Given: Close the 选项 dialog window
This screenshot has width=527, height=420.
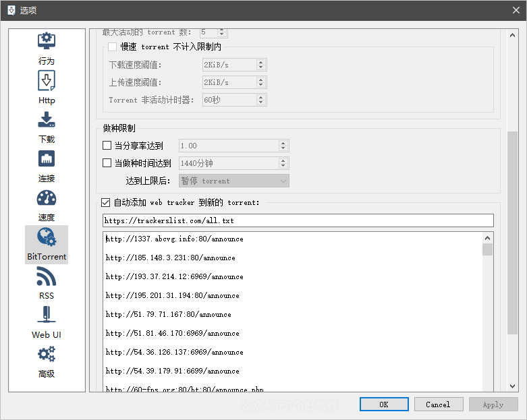Looking at the screenshot, I should pos(516,10).
